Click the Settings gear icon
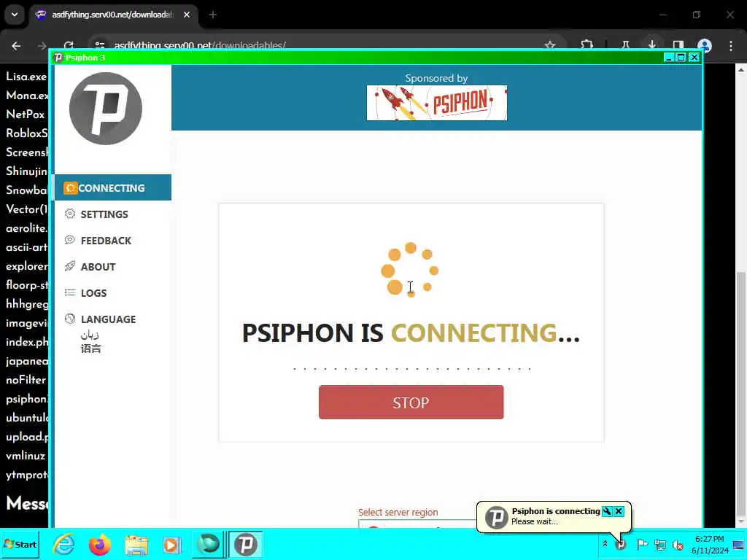 tap(70, 214)
